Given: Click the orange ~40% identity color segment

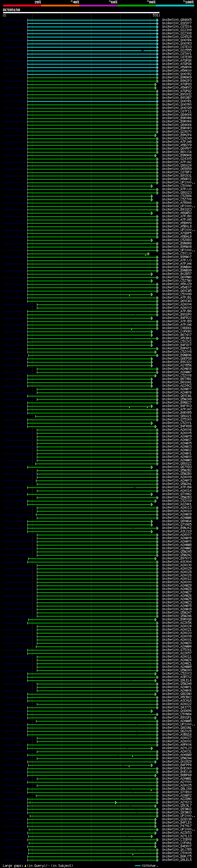Looking at the screenshot, I should 60,6.
